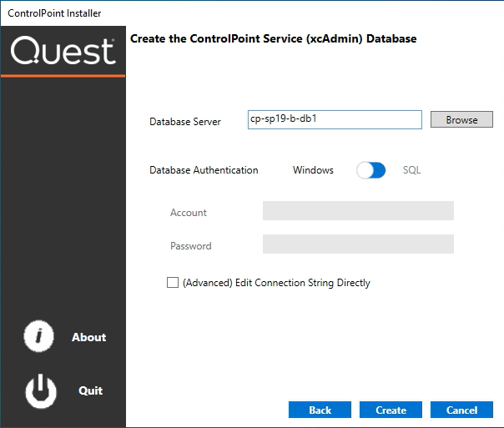Image resolution: width=504 pixels, height=428 pixels.
Task: Click the ControlPoint Installer title bar
Action: [250, 13]
